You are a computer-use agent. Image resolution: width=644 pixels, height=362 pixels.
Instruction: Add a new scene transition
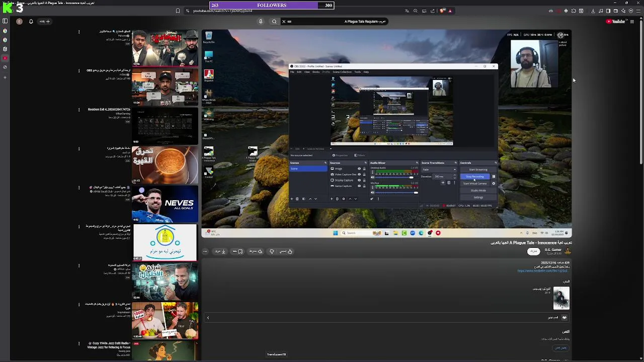[x=443, y=183]
